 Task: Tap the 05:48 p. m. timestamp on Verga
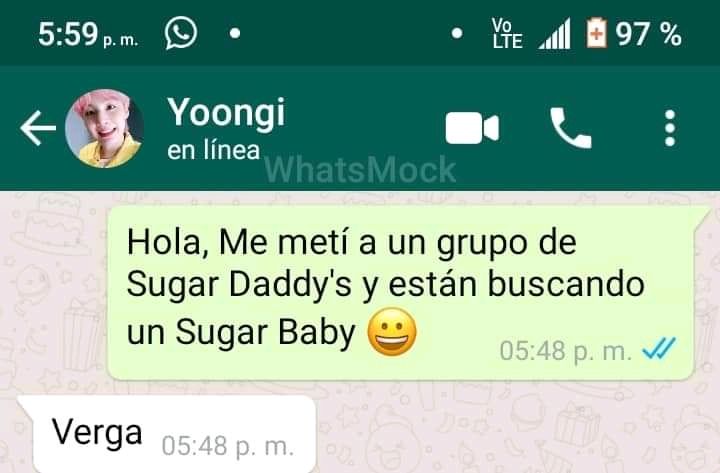pos(228,445)
